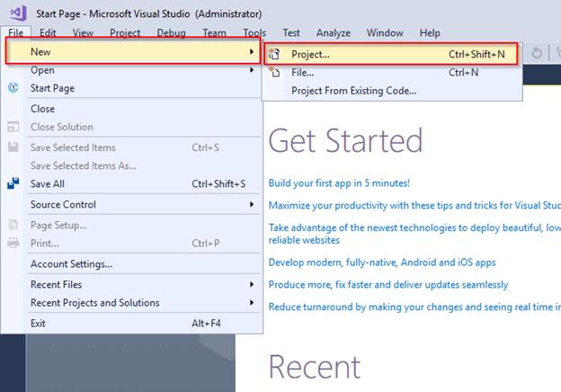Click the Save All disk icon
561x392 pixels.
point(13,183)
